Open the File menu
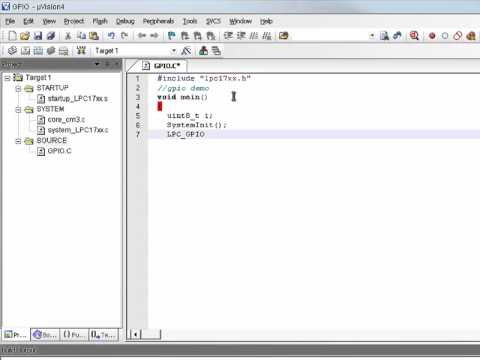Viewport: 480px width, 360px height. (10, 21)
